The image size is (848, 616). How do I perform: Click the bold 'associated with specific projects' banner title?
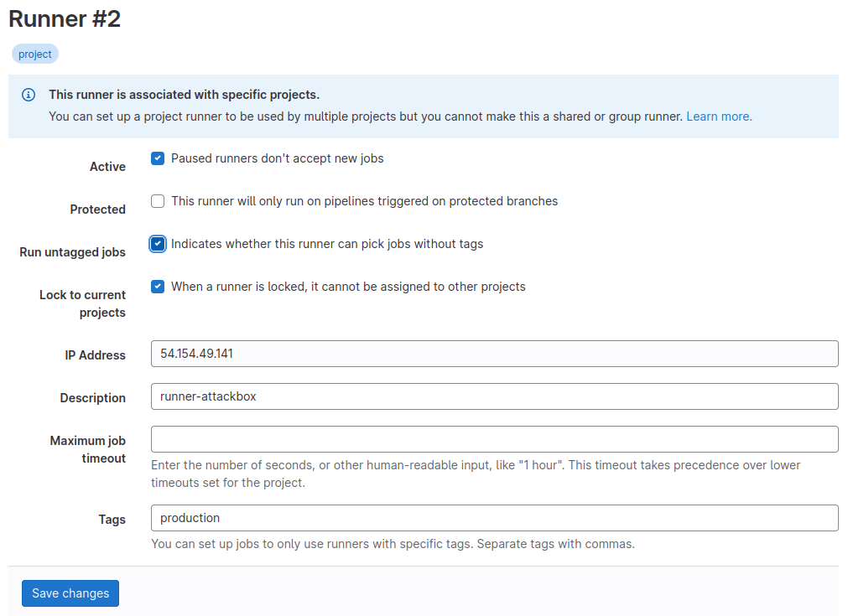point(184,95)
